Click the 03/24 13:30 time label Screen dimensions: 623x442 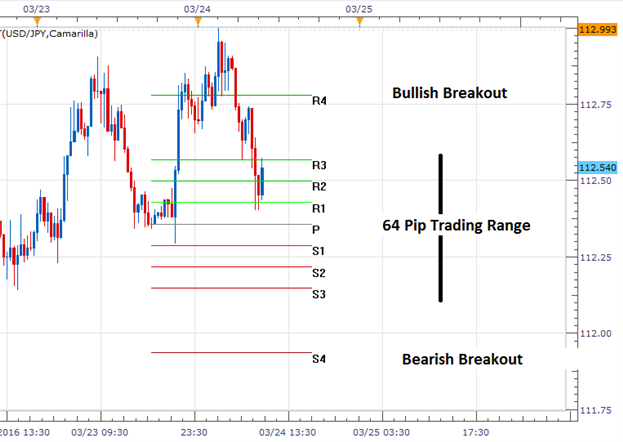point(288,432)
